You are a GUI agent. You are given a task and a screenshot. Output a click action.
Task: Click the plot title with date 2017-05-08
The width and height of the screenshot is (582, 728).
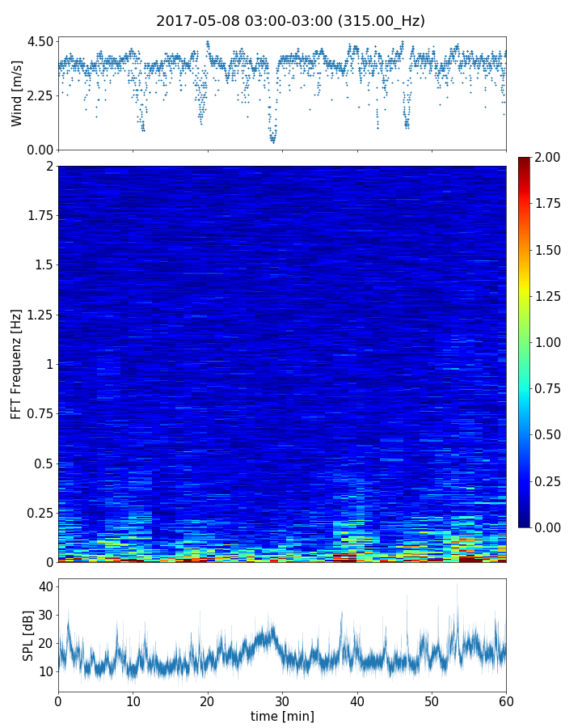[290, 21]
